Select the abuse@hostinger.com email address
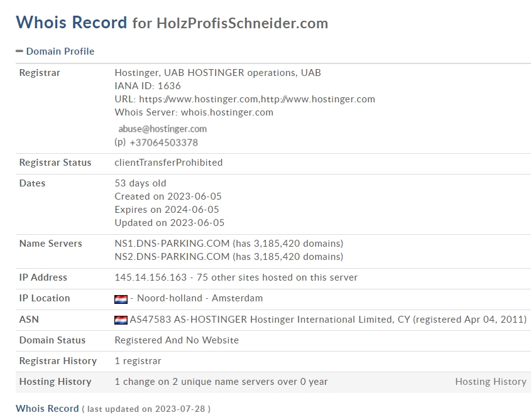 point(163,129)
